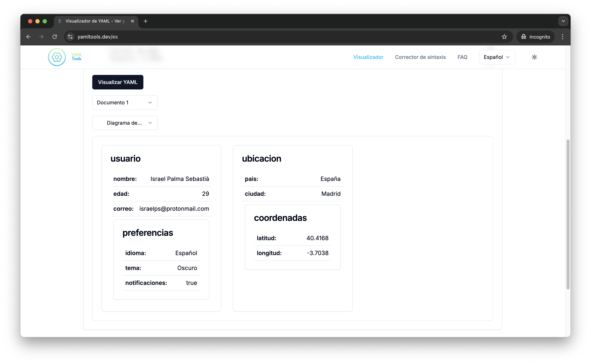Close the Visualizador de YAML tab

click(x=132, y=21)
